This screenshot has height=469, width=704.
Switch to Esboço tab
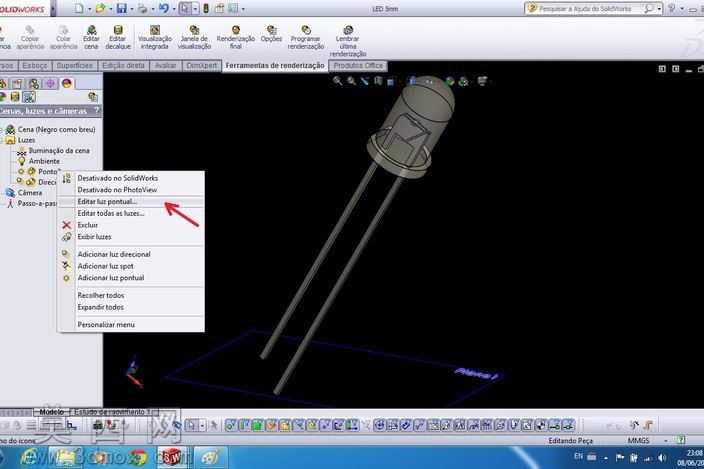coord(35,66)
